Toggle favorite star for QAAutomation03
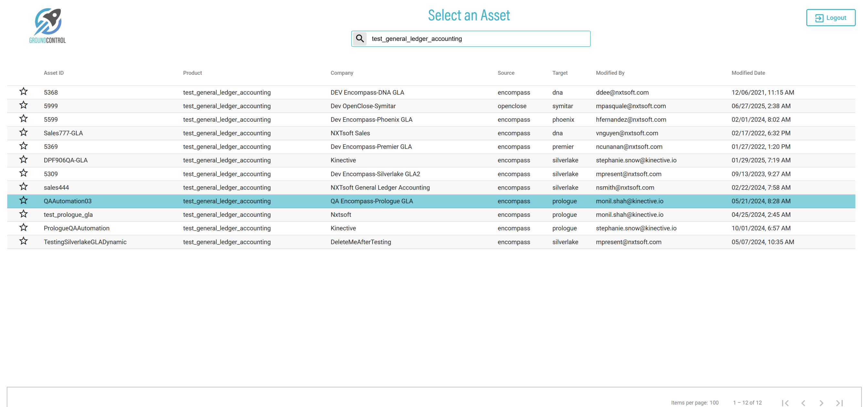 click(x=23, y=200)
